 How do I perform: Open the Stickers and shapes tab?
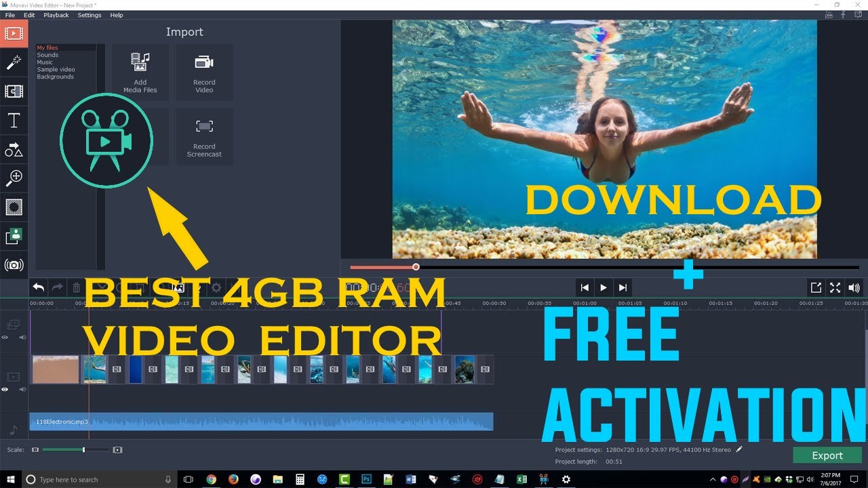pos(14,150)
